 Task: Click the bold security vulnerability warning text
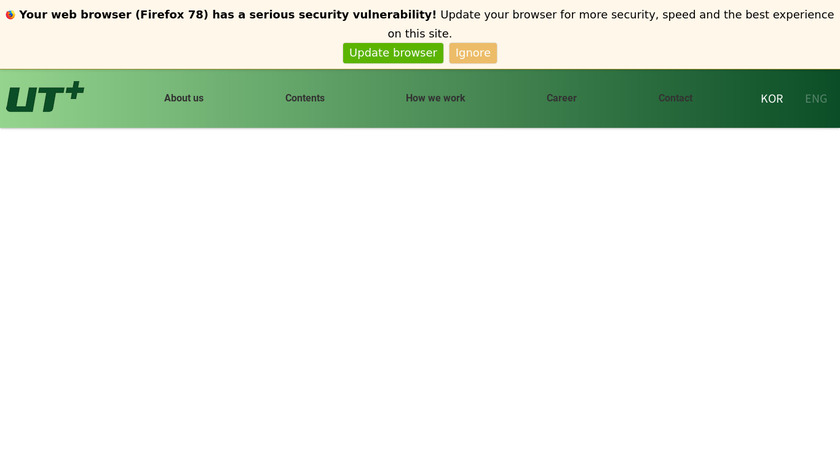[x=227, y=15]
